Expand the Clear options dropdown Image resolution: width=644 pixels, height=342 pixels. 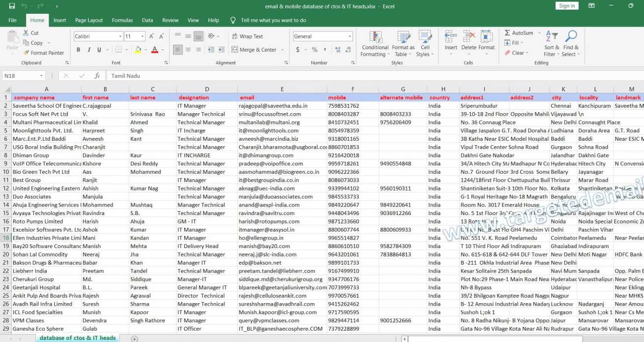click(527, 53)
